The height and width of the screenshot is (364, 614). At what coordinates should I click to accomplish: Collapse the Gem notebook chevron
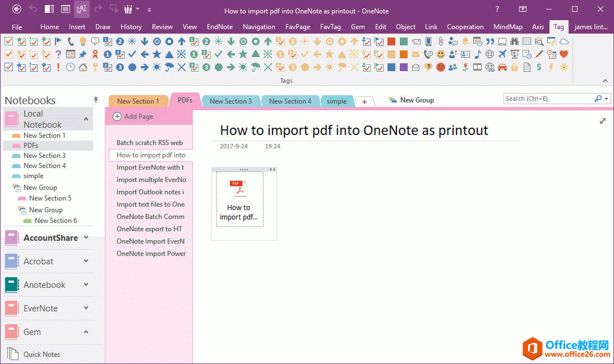[86, 332]
